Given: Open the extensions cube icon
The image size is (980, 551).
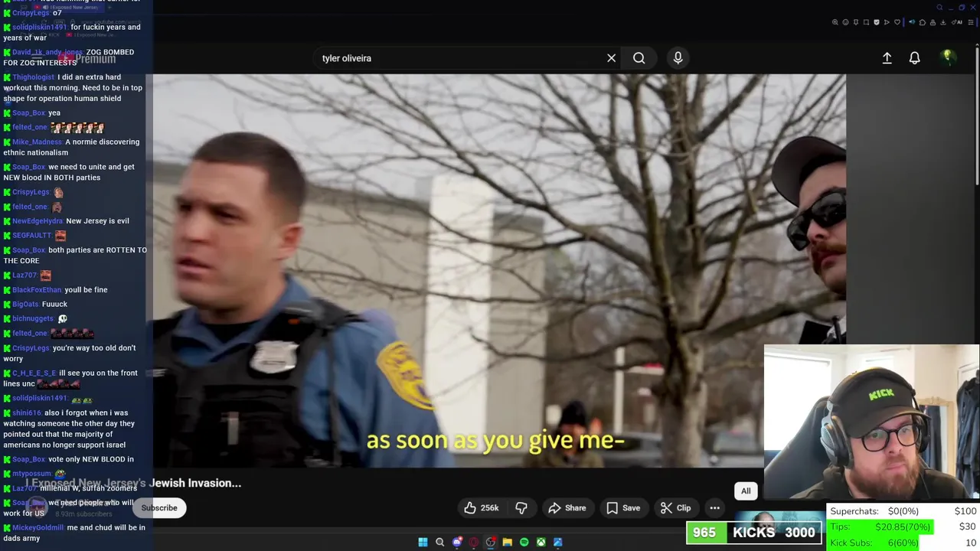Looking at the screenshot, I should click(923, 22).
